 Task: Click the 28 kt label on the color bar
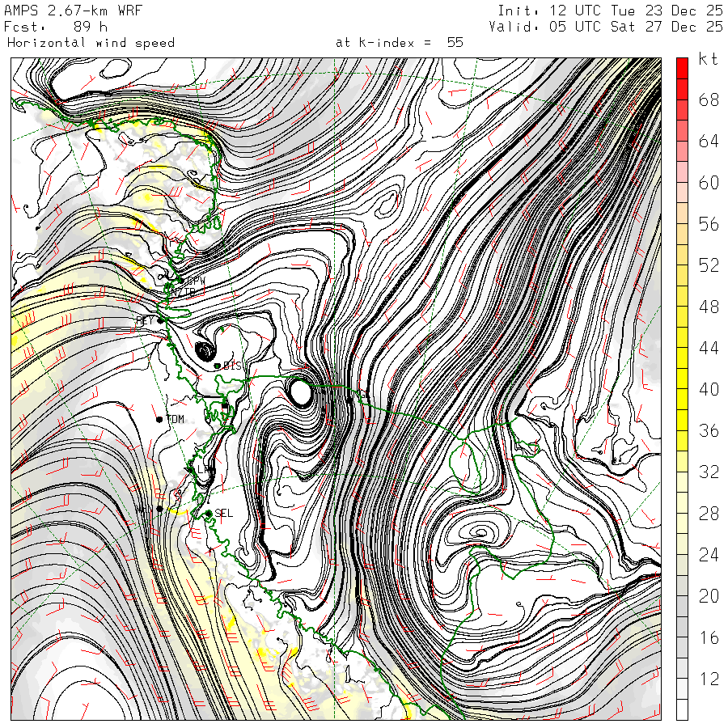tap(709, 514)
